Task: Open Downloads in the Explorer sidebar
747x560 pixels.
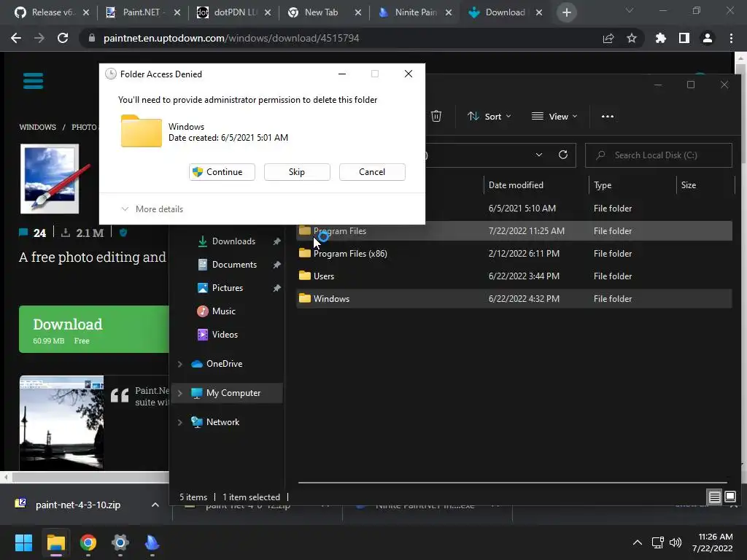Action: click(x=233, y=241)
